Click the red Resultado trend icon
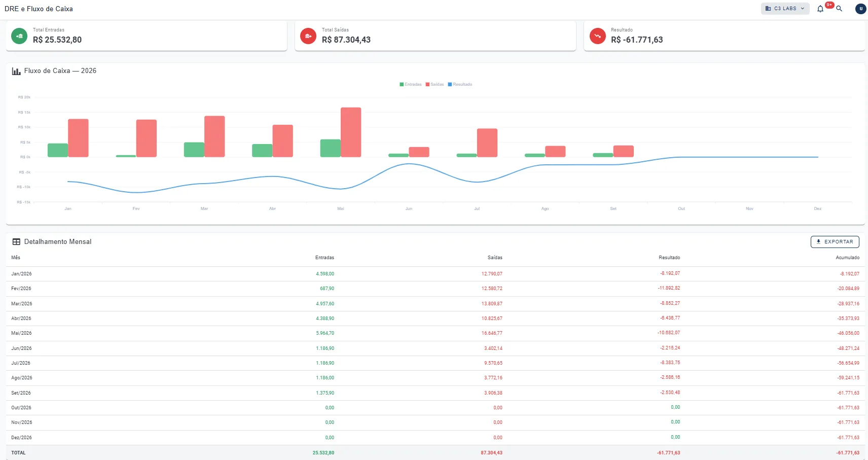The image size is (868, 460). [x=598, y=36]
